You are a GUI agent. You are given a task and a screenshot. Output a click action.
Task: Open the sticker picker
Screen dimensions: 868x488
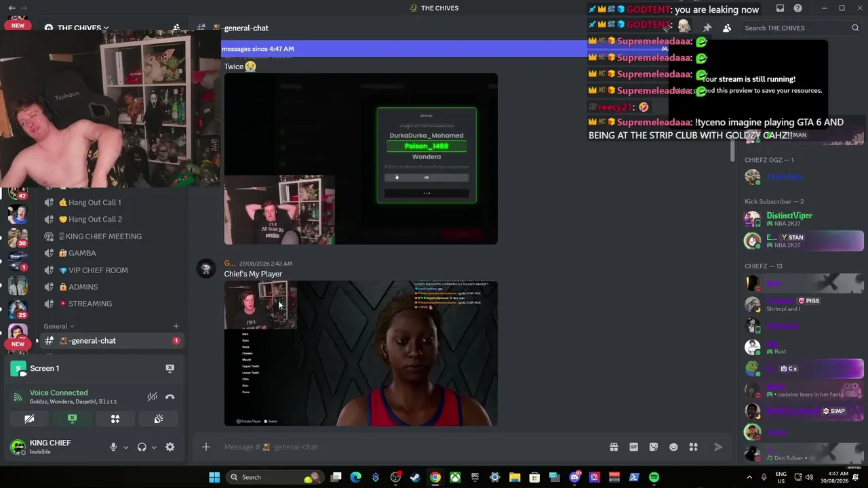(654, 447)
